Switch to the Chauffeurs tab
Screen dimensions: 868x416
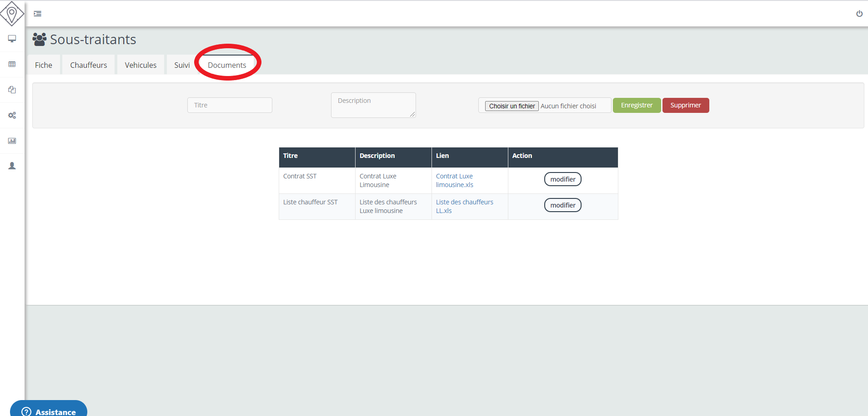(x=89, y=65)
